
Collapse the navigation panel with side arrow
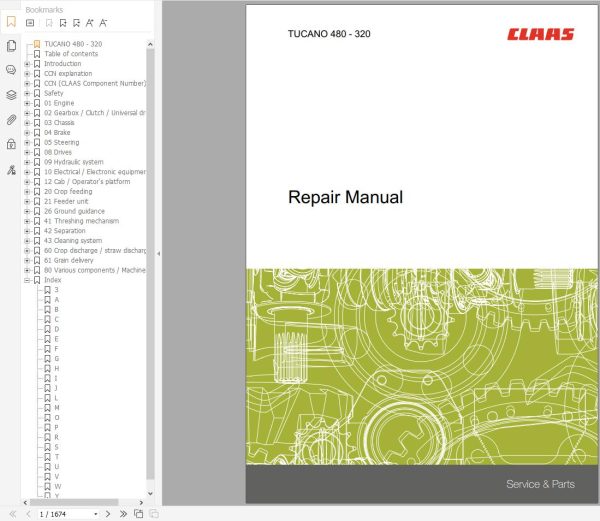pyautogui.click(x=158, y=253)
